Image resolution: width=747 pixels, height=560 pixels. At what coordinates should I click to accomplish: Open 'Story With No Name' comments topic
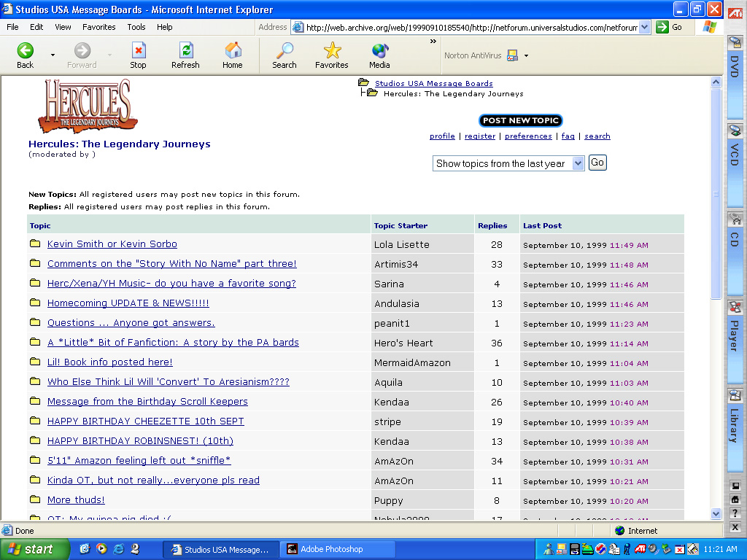pos(172,263)
